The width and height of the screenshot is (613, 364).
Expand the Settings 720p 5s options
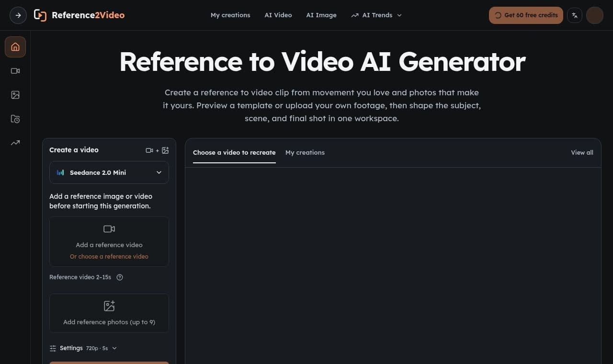coord(83,348)
